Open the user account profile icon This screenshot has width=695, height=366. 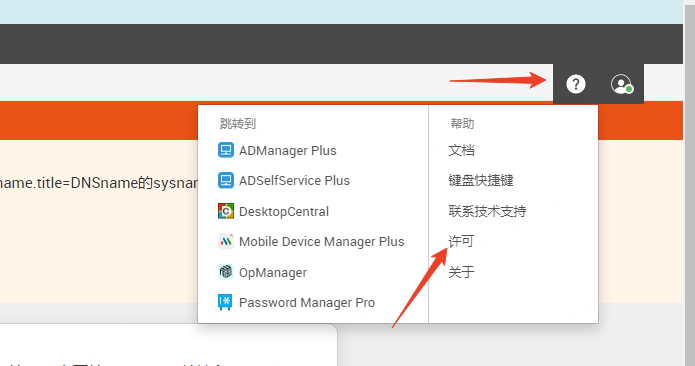click(621, 84)
